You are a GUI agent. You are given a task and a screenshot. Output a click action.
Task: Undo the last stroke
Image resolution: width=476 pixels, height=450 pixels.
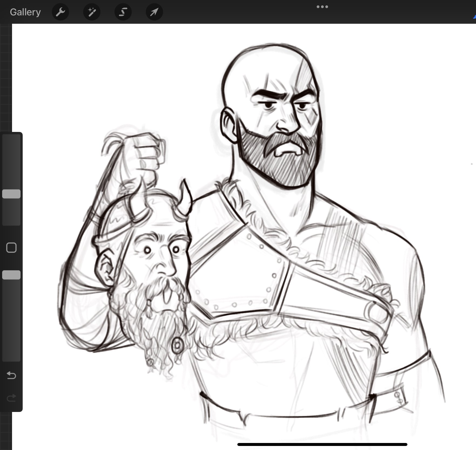pyautogui.click(x=11, y=375)
